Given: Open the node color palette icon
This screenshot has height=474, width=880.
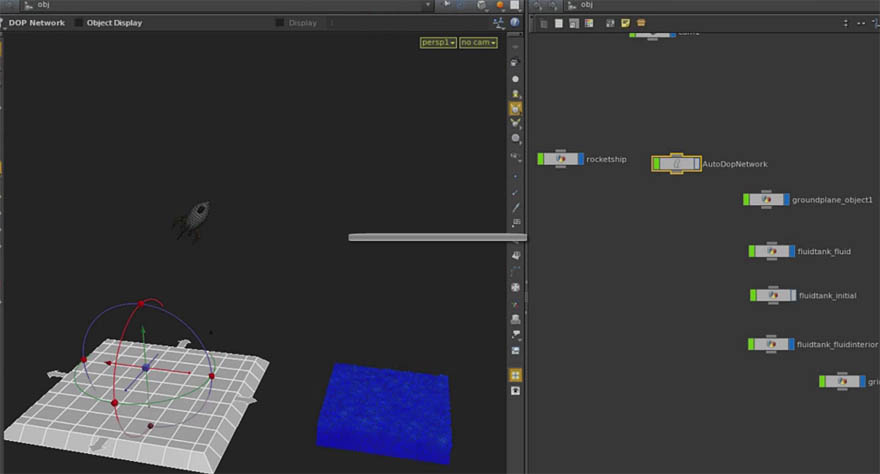Looking at the screenshot, I should tap(589, 23).
